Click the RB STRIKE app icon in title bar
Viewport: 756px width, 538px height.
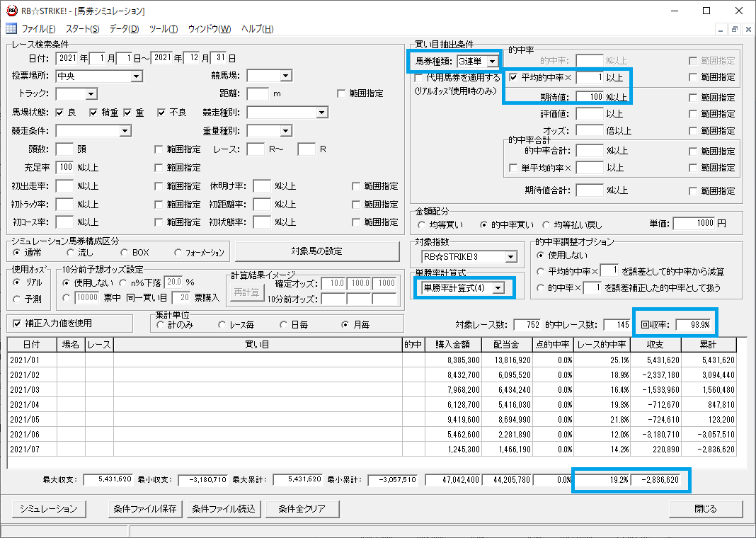(11, 11)
